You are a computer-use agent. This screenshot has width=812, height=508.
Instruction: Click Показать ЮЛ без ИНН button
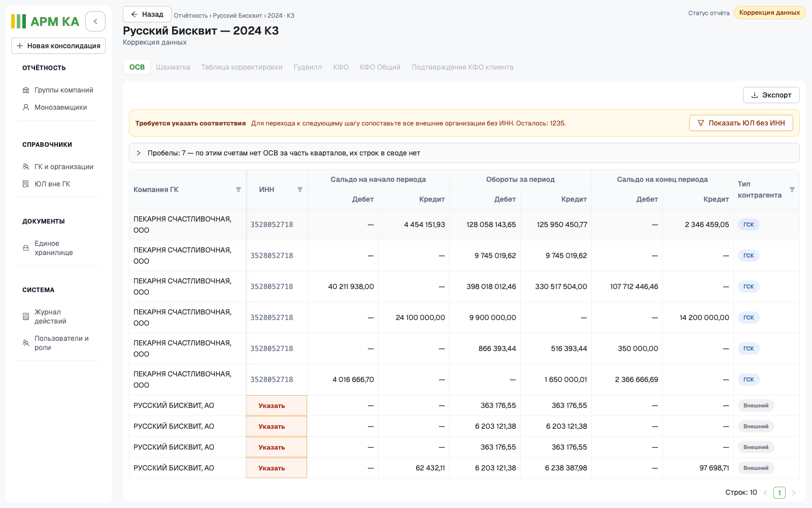(x=741, y=123)
